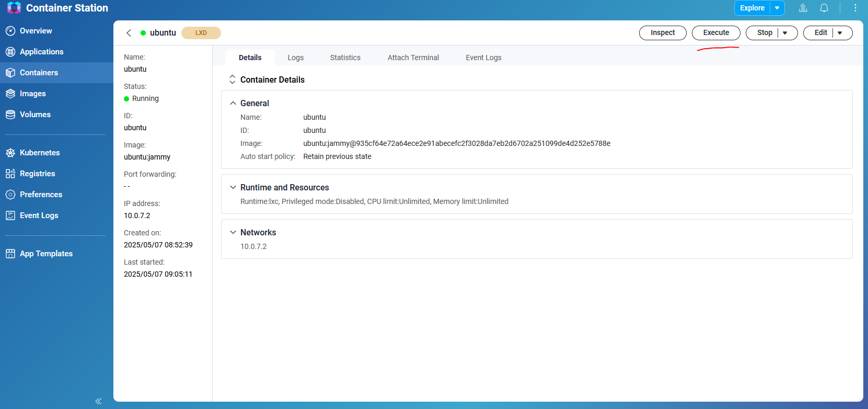Click the Containers cube icon
Screen dimensions: 868x409
[x=10, y=73]
